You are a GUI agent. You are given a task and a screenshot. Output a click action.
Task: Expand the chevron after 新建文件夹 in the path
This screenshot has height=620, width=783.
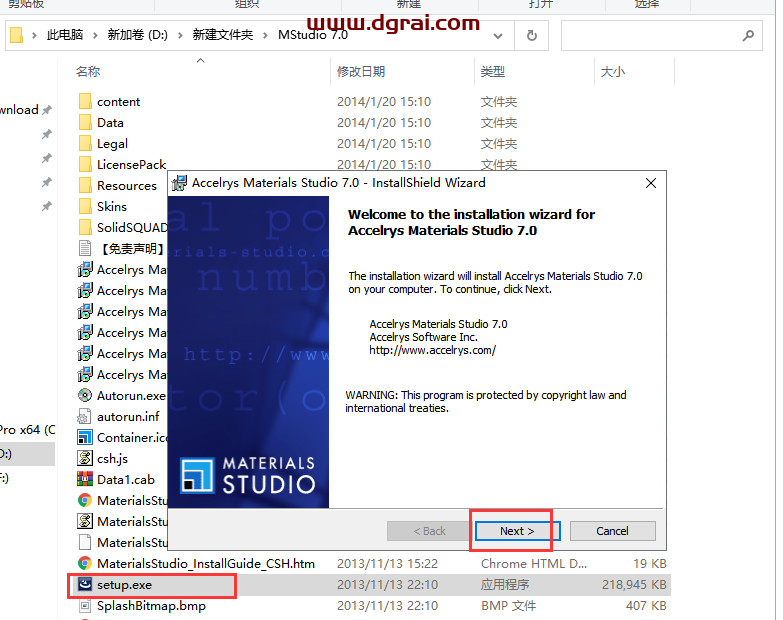point(265,35)
